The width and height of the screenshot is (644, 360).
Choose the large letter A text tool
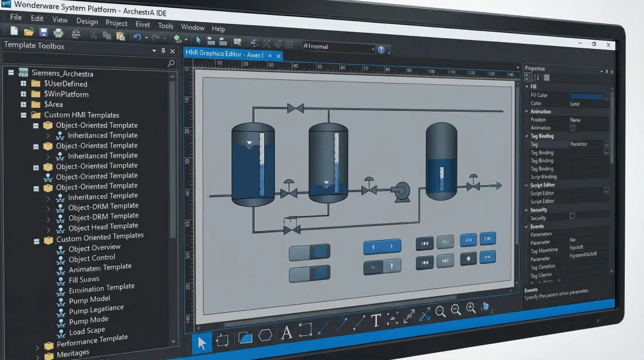coord(286,333)
